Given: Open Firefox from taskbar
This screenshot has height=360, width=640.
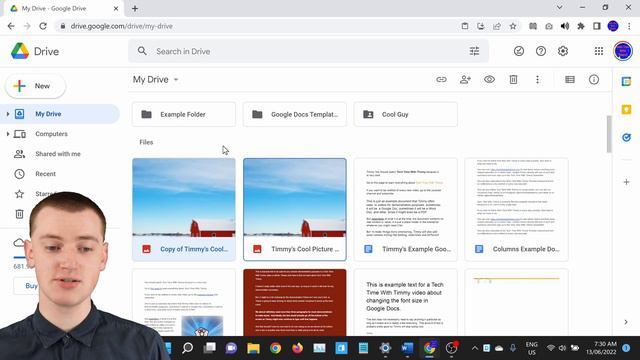Looking at the screenshot, I should click(x=298, y=348).
